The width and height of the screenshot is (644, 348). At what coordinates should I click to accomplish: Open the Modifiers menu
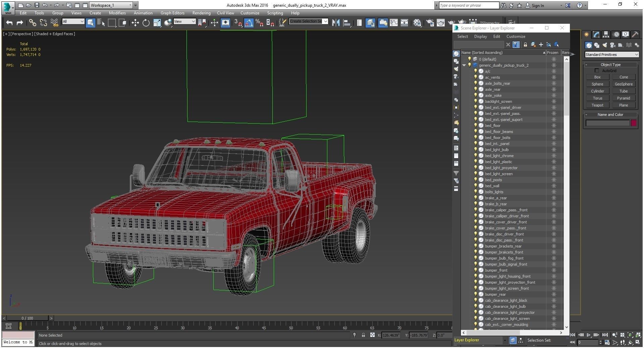[x=117, y=13]
